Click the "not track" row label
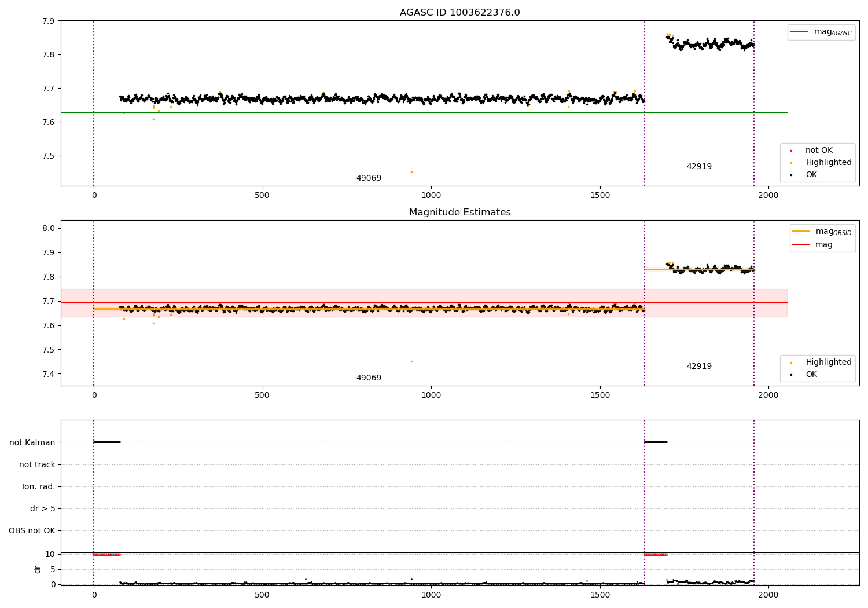 tap(37, 464)
